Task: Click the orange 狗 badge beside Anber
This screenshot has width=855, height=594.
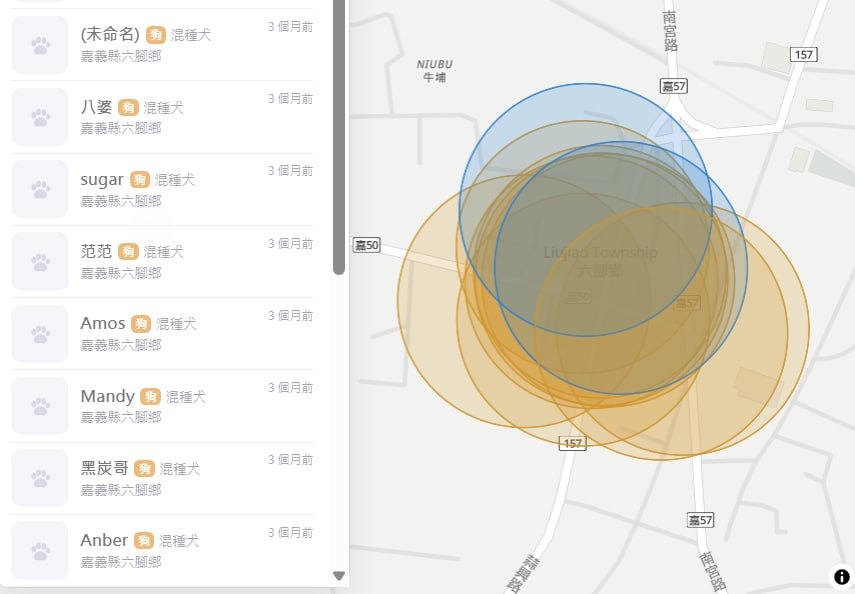Action: pos(143,540)
